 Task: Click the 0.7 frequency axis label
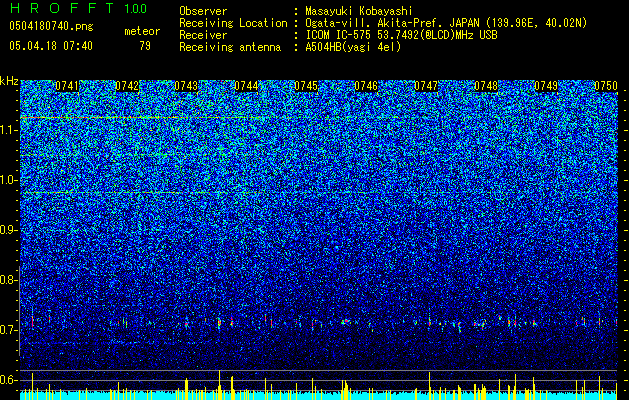tap(8, 330)
